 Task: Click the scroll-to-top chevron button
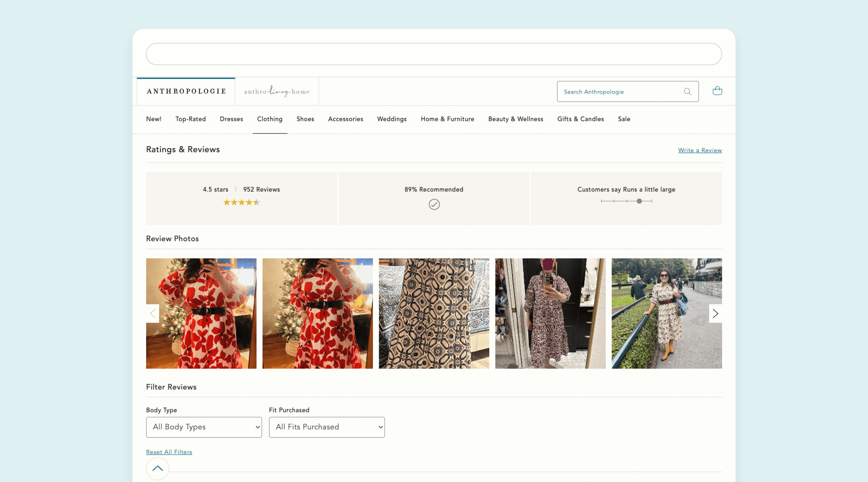(157, 468)
